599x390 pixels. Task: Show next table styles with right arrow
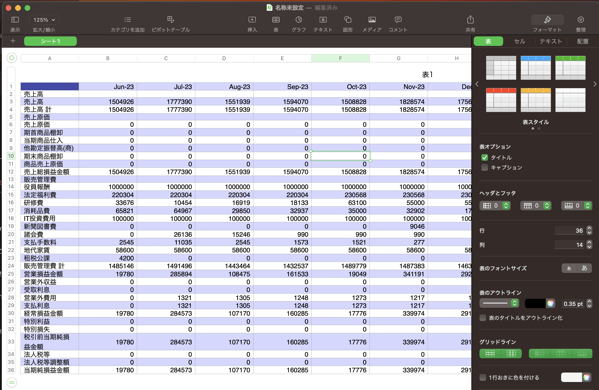coord(595,84)
